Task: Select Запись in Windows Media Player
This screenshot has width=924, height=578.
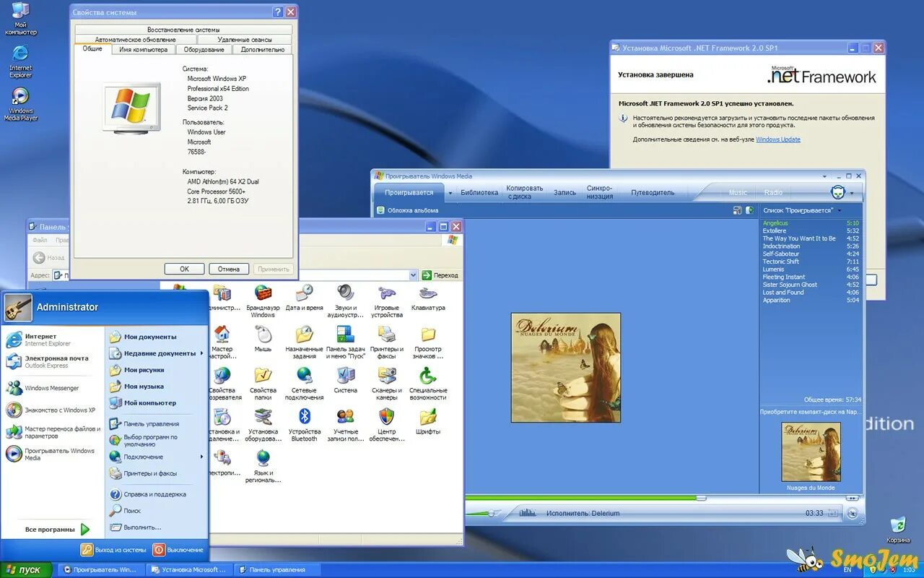Action: click(564, 192)
